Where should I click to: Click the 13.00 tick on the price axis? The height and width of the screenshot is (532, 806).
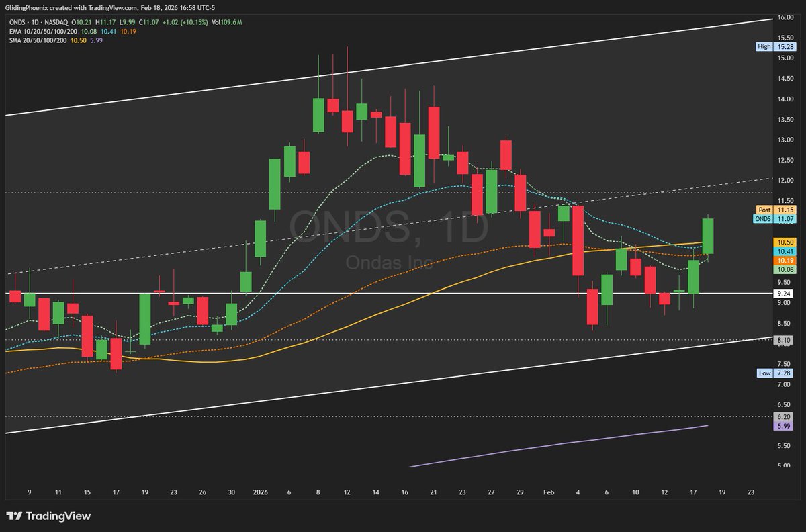coord(785,140)
